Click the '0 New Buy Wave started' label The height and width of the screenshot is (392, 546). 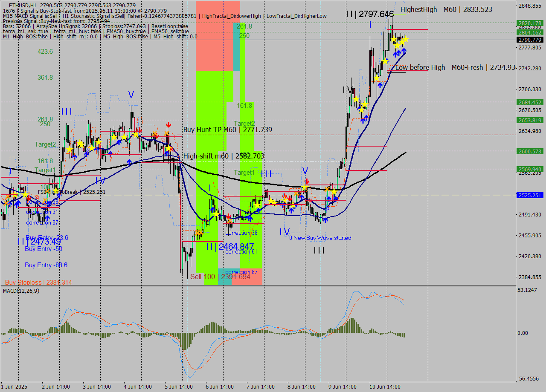click(x=320, y=238)
